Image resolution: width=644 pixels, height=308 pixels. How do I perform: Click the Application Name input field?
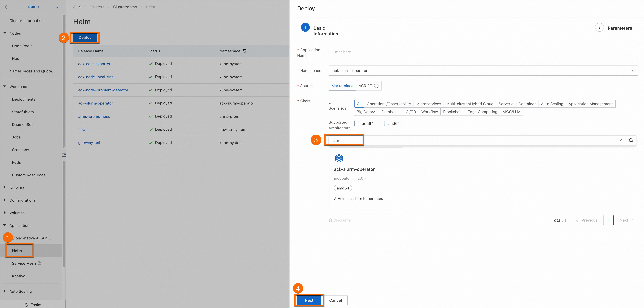483,52
